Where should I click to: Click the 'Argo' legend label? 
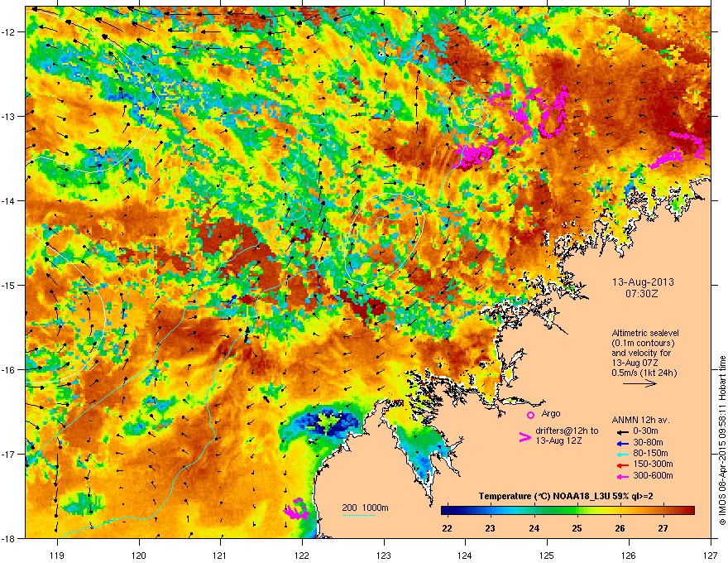[551, 413]
